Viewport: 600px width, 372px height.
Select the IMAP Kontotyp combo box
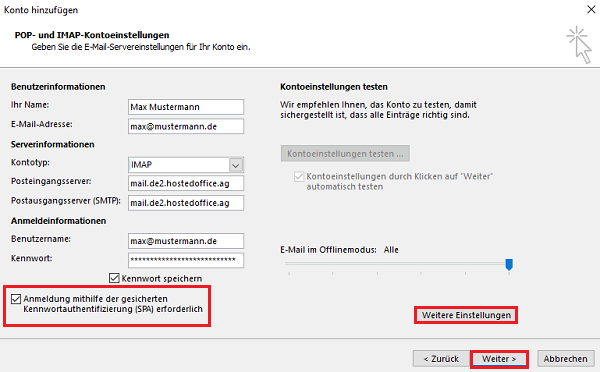pos(186,165)
